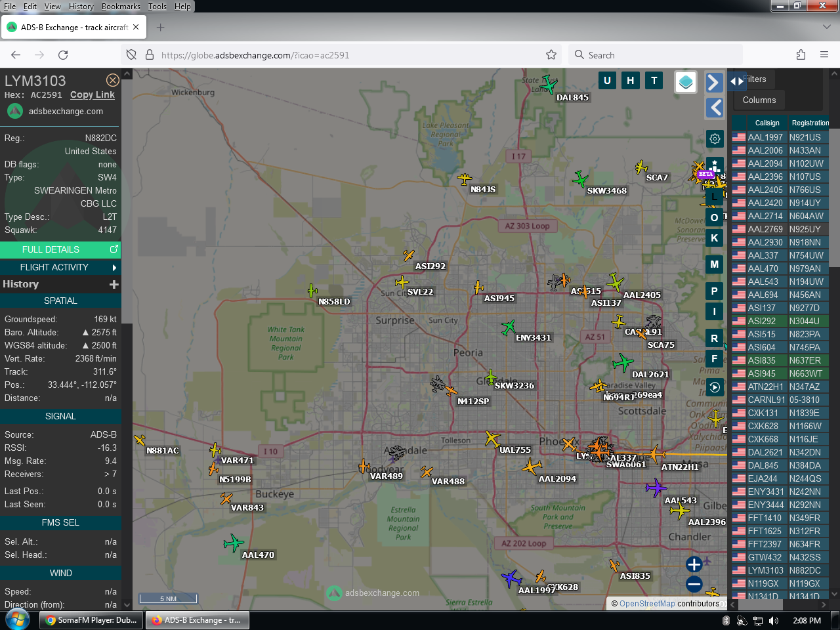This screenshot has height=630, width=840.
Task: Open the network tray icon
Action: tap(758, 621)
